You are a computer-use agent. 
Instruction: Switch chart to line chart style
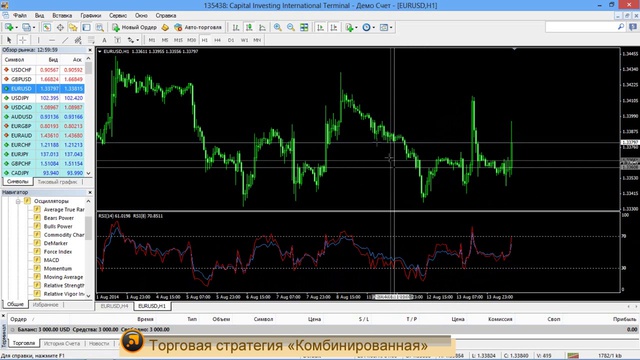point(262,27)
